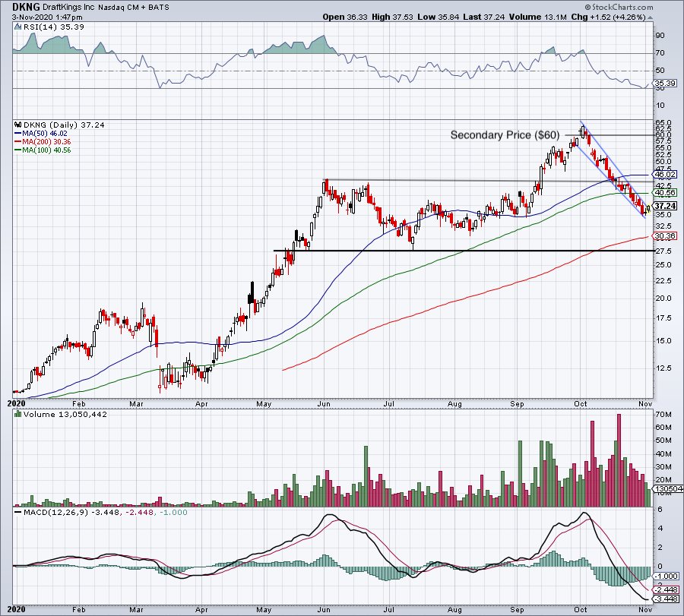Click the up arrow beside Chg percentage

tap(650, 18)
